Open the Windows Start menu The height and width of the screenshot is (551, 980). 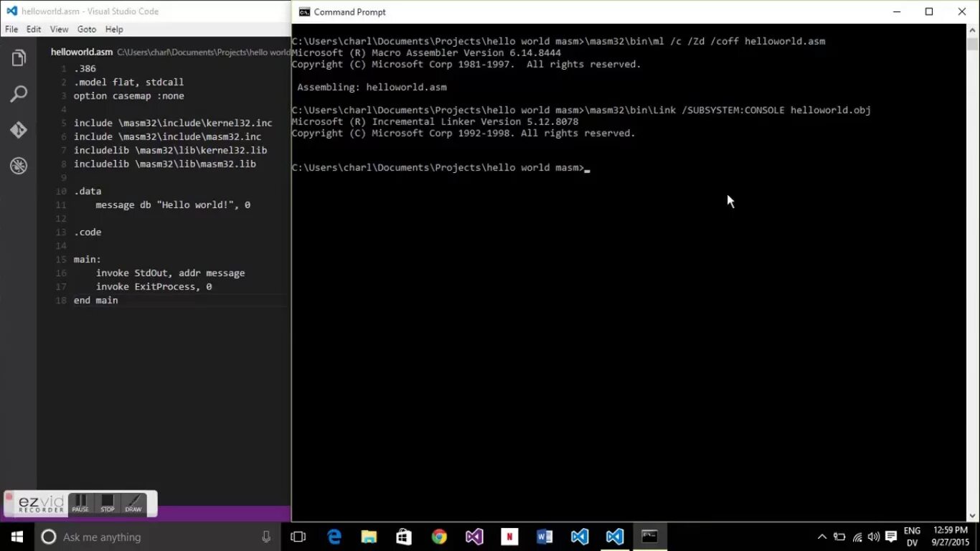[x=17, y=537]
